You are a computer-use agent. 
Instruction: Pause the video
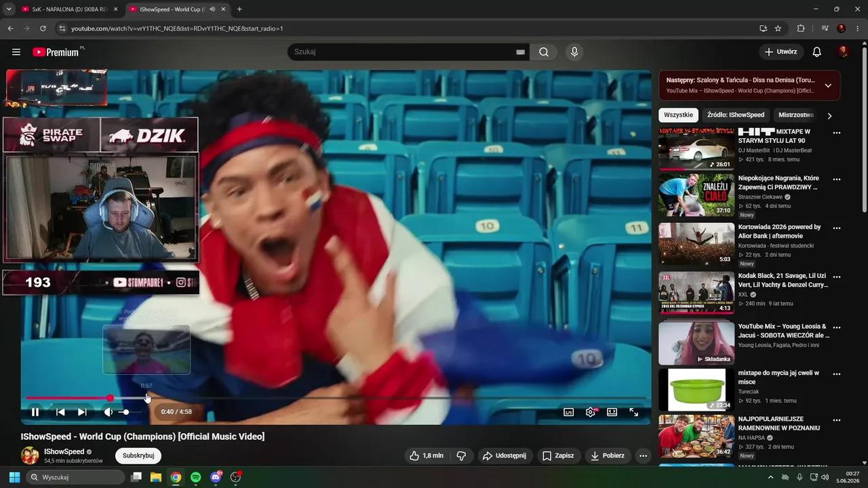35,412
